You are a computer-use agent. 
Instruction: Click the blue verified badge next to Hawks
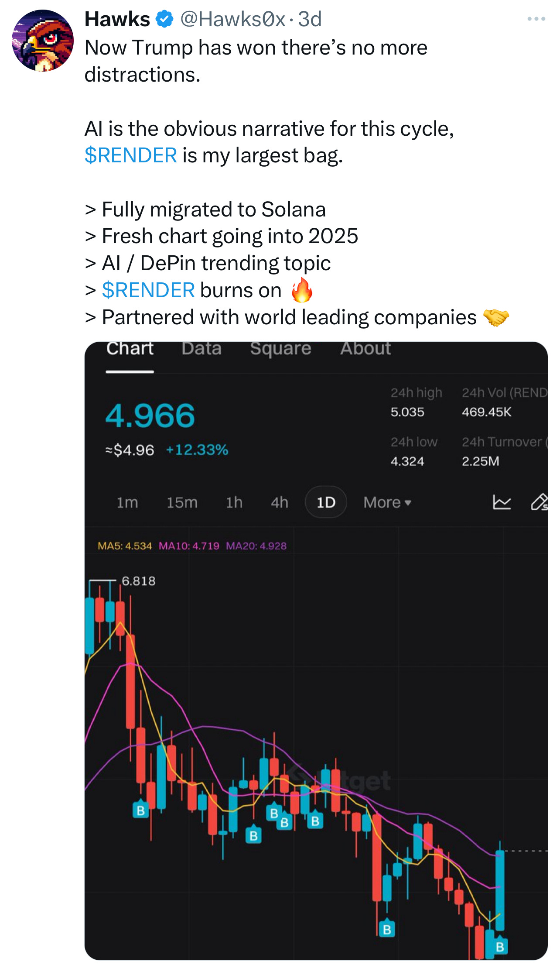pyautogui.click(x=164, y=19)
